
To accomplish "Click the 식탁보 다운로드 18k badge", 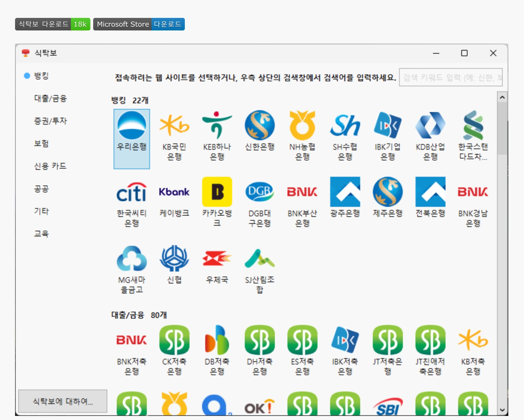I will pos(53,24).
